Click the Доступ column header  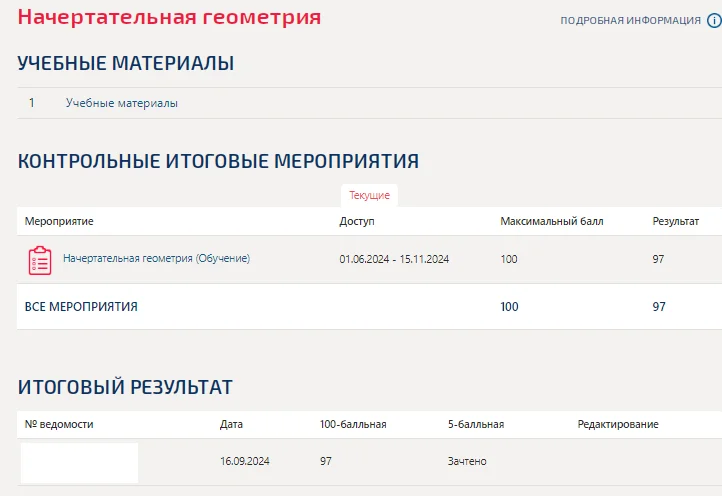pos(357,222)
